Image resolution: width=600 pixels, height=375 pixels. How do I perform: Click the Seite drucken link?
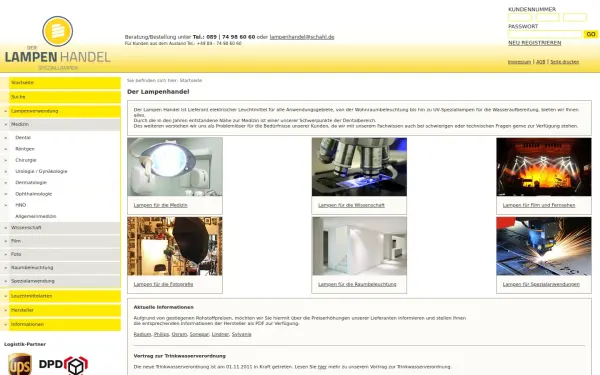564,62
